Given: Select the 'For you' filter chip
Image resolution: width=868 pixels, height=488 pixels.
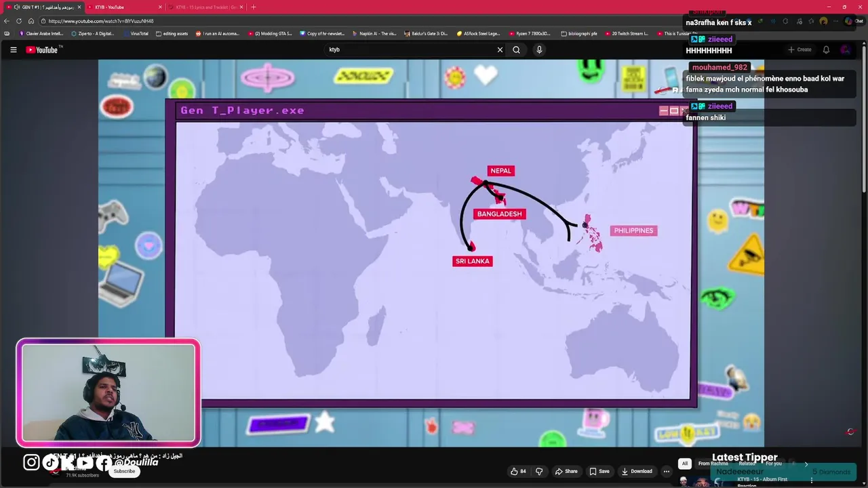Looking at the screenshot, I should [774, 464].
